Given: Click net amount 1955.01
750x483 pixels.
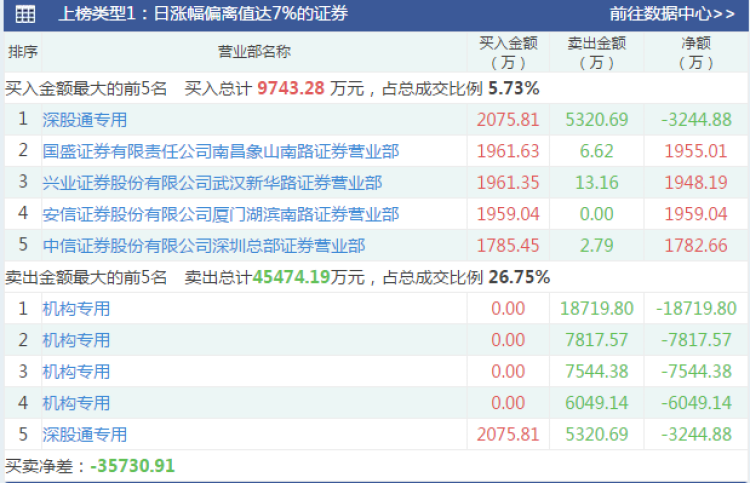Looking at the screenshot, I should pos(696,151).
